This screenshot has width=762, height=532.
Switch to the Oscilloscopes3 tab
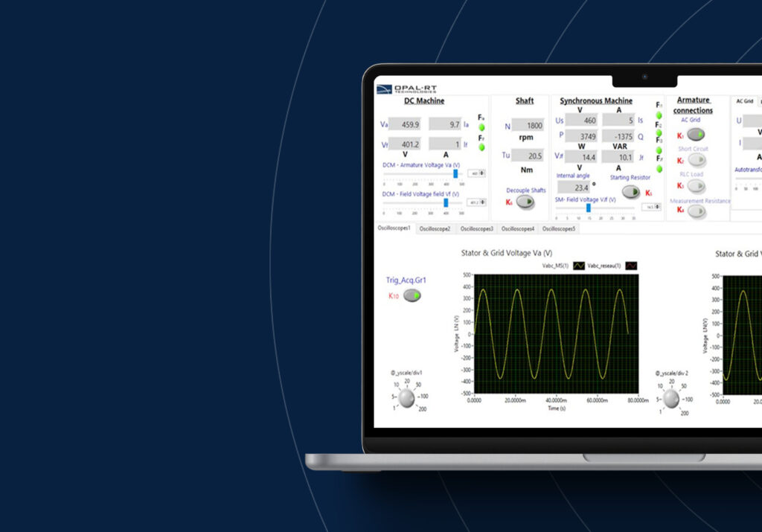coord(476,229)
